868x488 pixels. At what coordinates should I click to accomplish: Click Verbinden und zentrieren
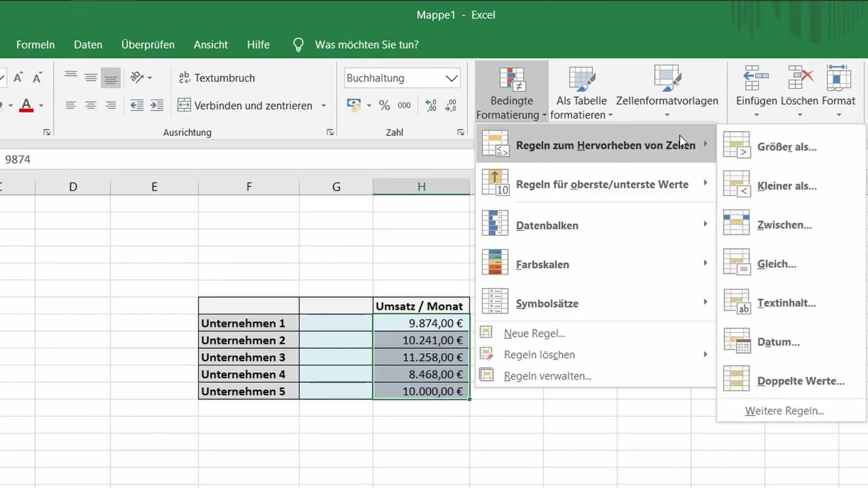[x=245, y=106]
